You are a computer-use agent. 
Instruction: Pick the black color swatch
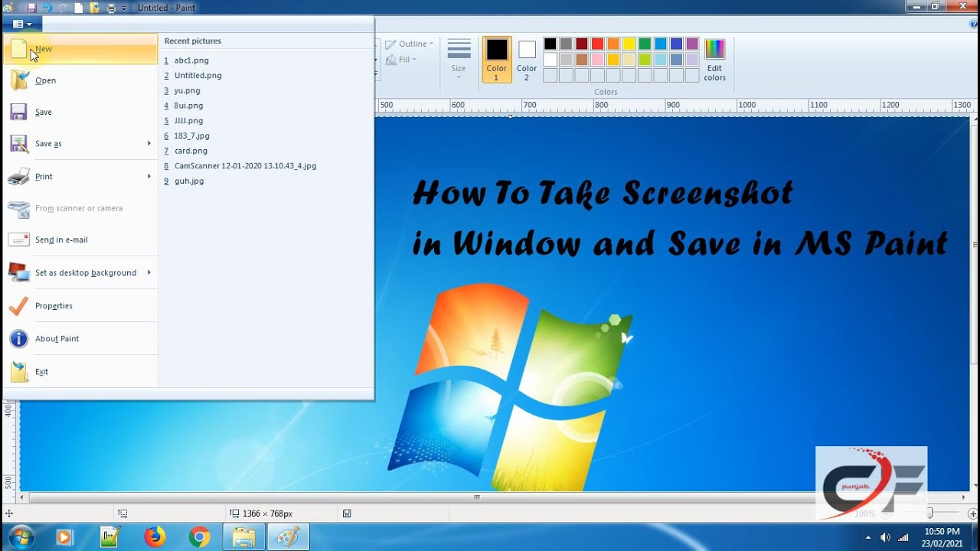click(x=550, y=44)
